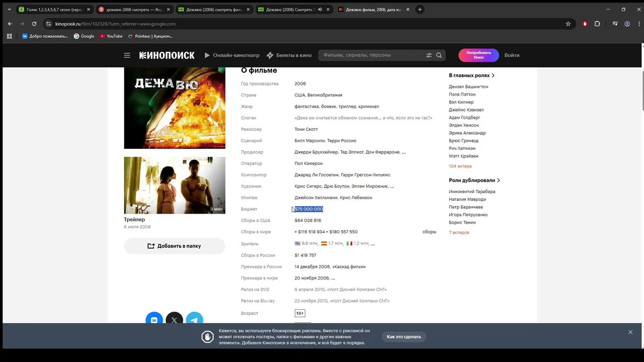644x362 pixels.
Task: Expand world premiere ellipsis
Action: tap(333, 279)
